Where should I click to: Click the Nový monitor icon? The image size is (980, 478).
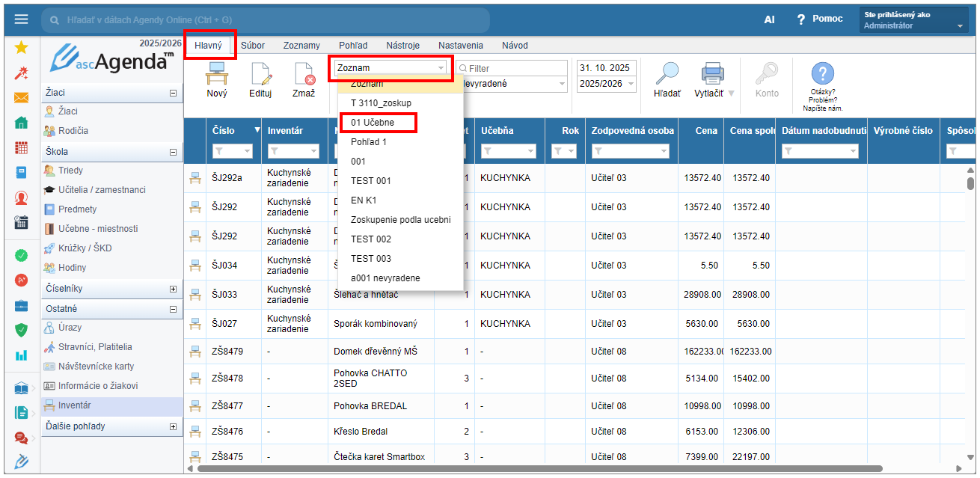point(217,73)
